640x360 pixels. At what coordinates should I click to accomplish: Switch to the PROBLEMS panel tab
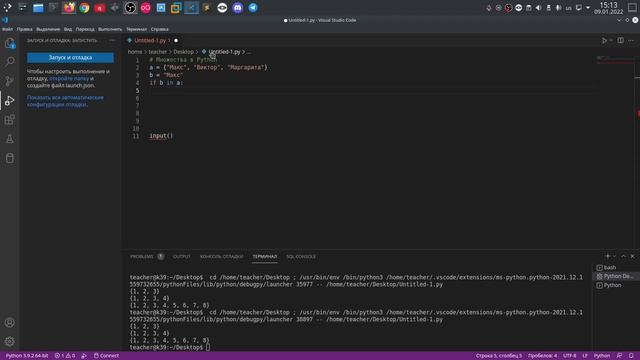point(142,257)
